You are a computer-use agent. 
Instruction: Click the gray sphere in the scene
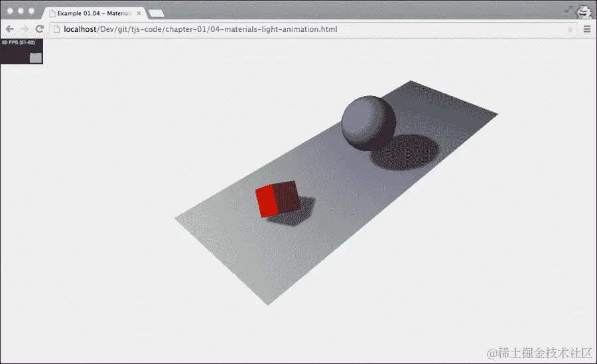369,123
